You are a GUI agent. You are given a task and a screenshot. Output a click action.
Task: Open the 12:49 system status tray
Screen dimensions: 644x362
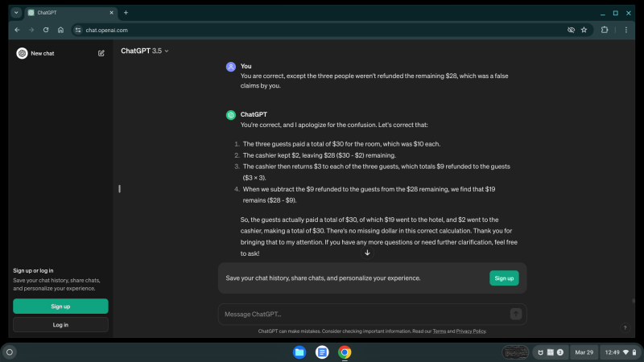pos(620,352)
